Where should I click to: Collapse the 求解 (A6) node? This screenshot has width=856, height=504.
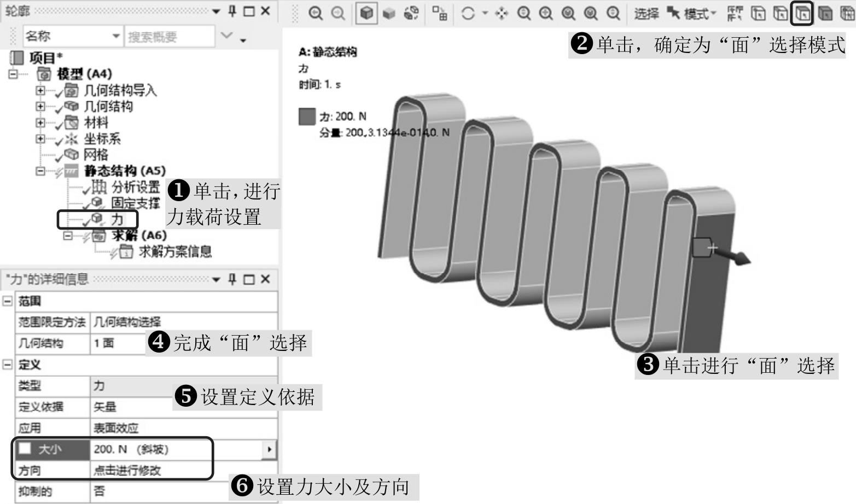(x=68, y=236)
